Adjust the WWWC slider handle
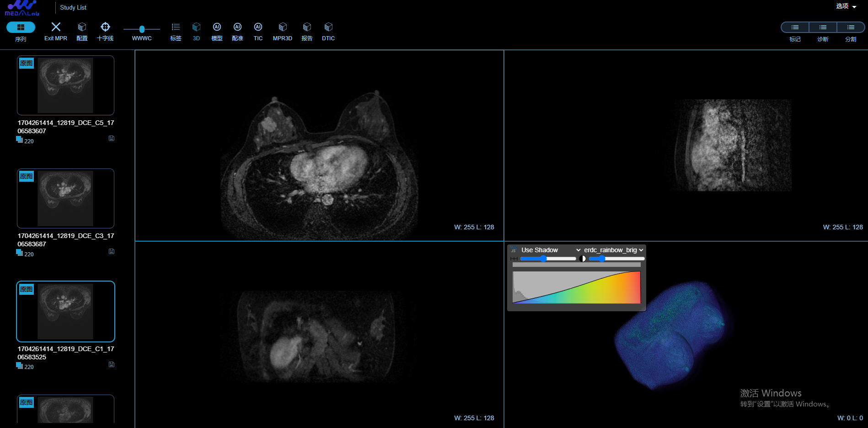The image size is (868, 428). [142, 29]
